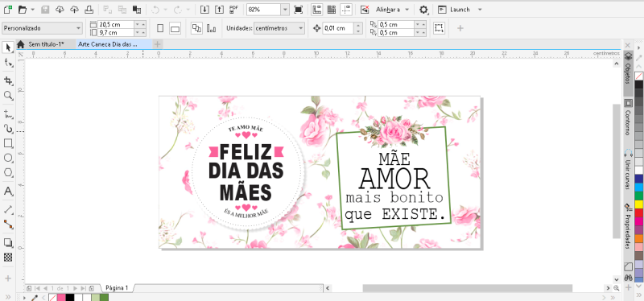Expand the open file dropdown arrow
The height and width of the screenshot is (301, 644).
pos(32,10)
